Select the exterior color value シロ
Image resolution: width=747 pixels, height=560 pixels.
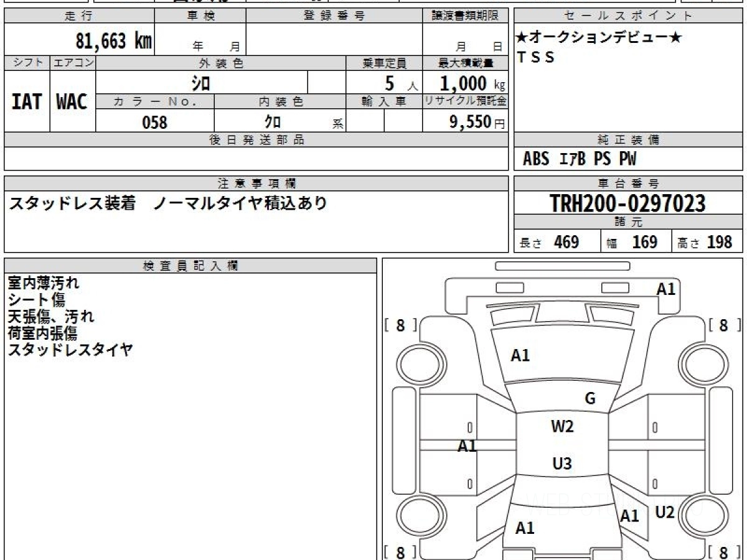pyautogui.click(x=200, y=83)
